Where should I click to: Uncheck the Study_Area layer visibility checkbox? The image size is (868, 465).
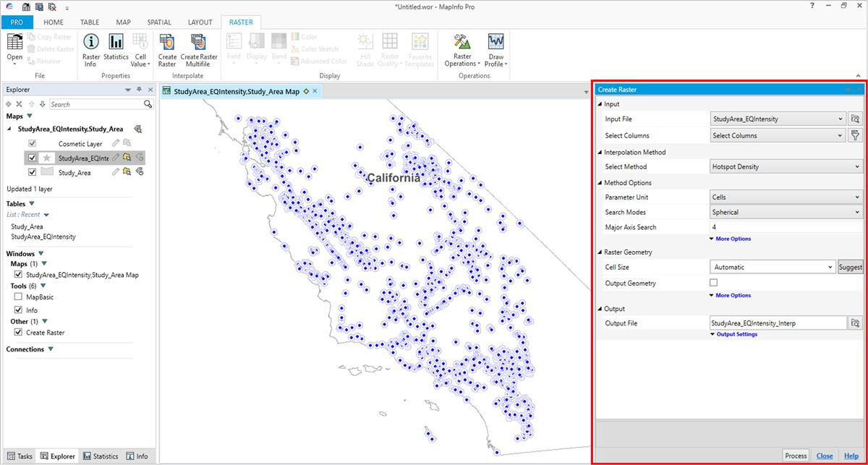32,173
